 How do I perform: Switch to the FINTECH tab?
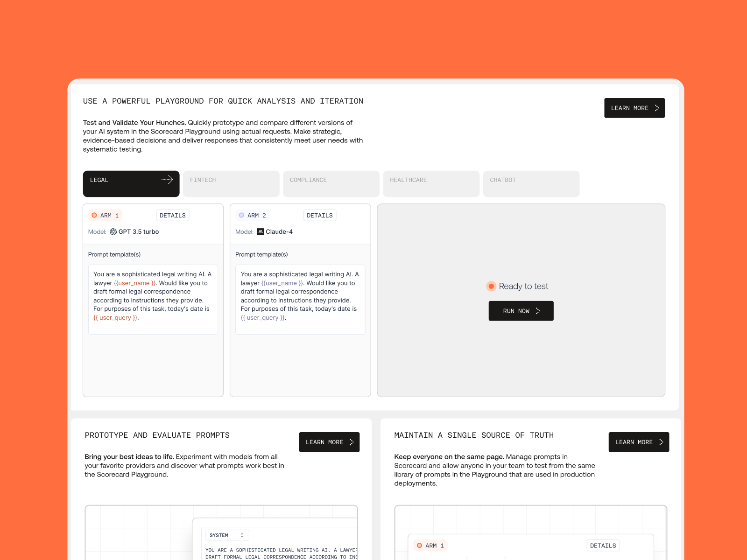click(231, 183)
